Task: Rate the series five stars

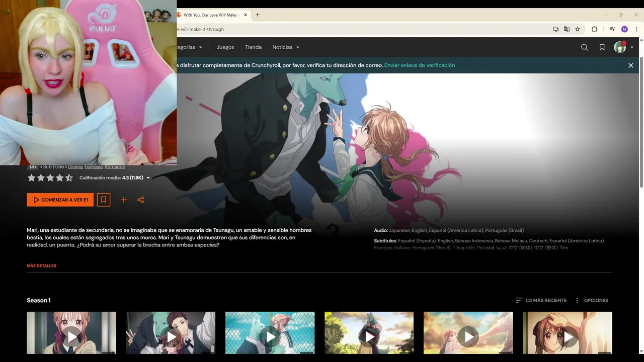Action: (69, 177)
